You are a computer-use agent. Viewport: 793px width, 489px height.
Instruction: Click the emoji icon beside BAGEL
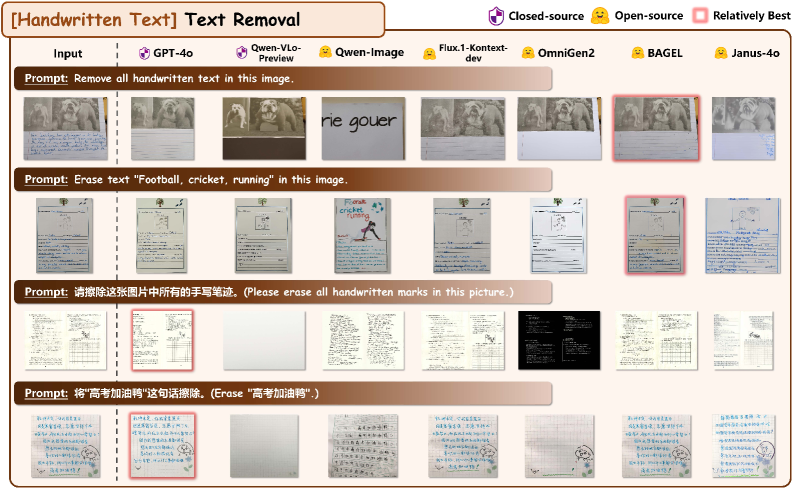[638, 53]
